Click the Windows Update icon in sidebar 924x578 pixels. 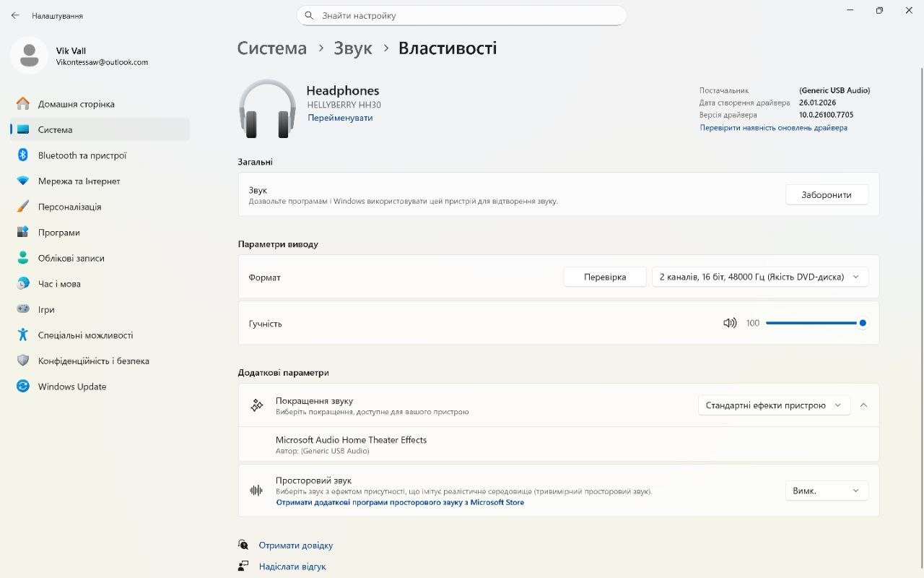coord(23,387)
